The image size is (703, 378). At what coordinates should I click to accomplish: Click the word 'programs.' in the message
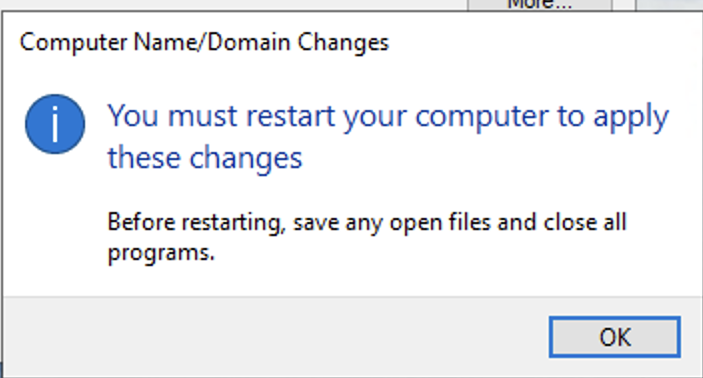[161, 253]
